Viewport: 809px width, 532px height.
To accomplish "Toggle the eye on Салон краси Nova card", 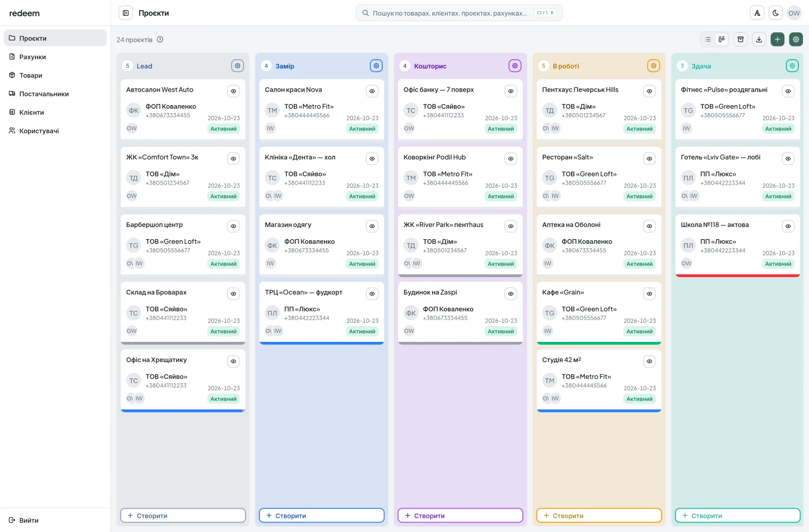I will 372,92.
